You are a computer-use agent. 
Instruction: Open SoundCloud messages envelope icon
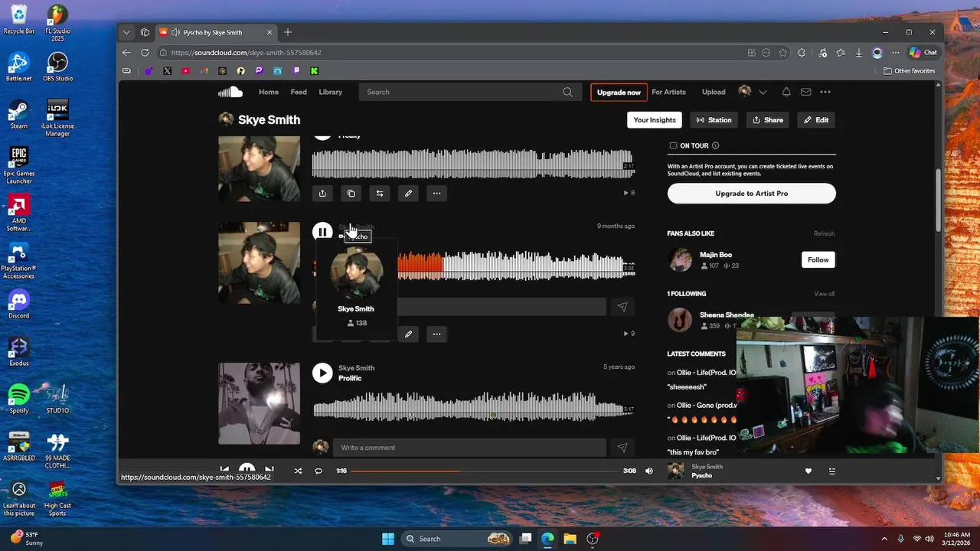pyautogui.click(x=805, y=92)
